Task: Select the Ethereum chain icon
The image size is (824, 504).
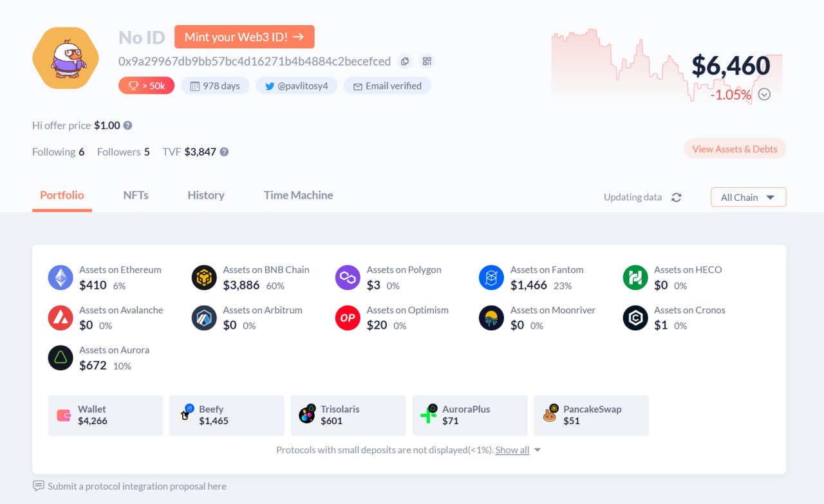Action: pyautogui.click(x=61, y=278)
